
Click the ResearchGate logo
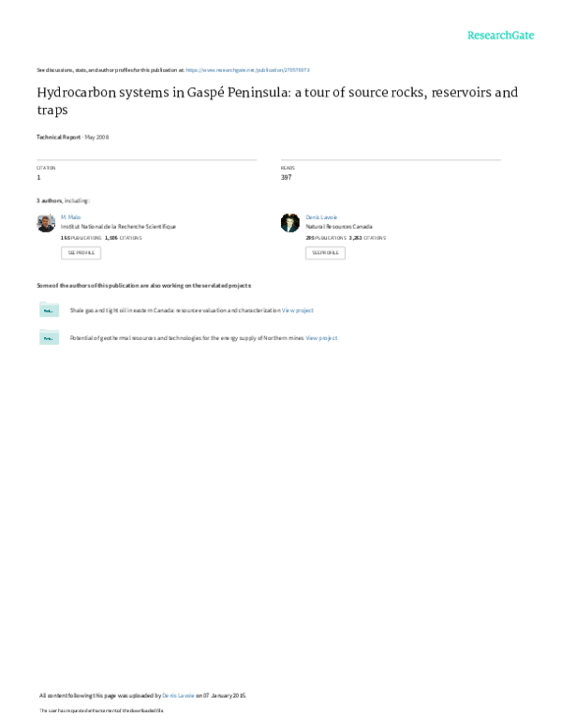point(500,36)
